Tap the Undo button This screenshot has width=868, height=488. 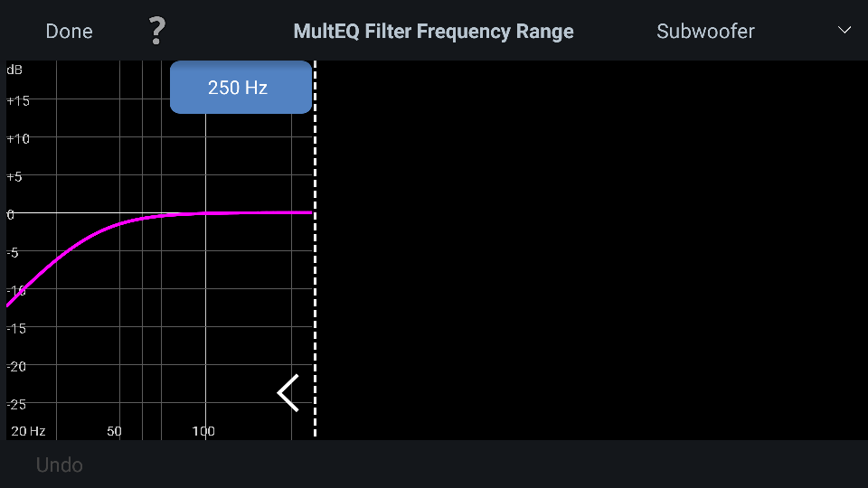(60, 465)
